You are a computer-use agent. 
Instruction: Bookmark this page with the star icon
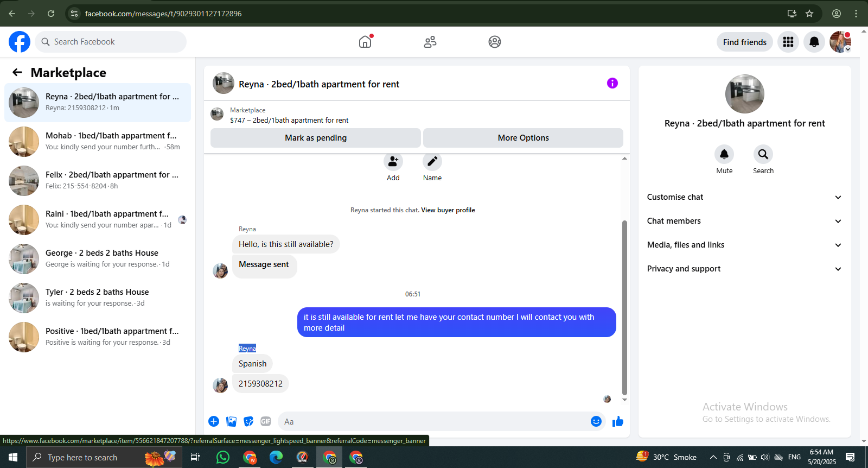click(x=809, y=14)
